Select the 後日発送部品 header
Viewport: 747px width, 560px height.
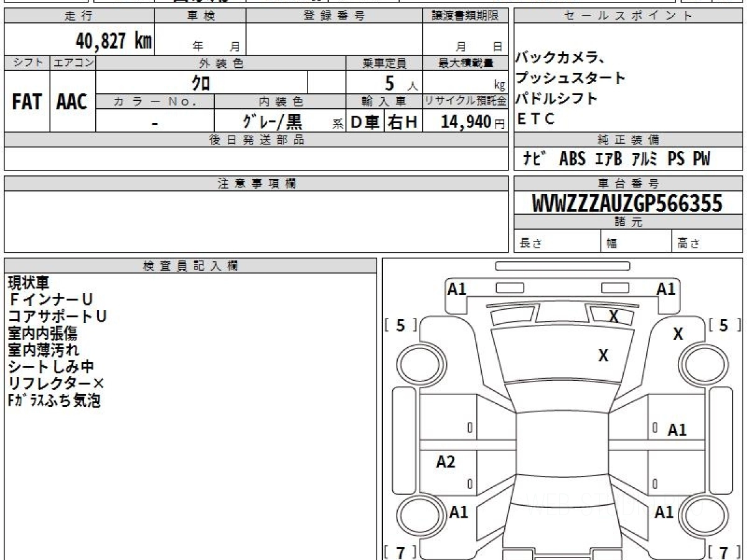coord(256,140)
